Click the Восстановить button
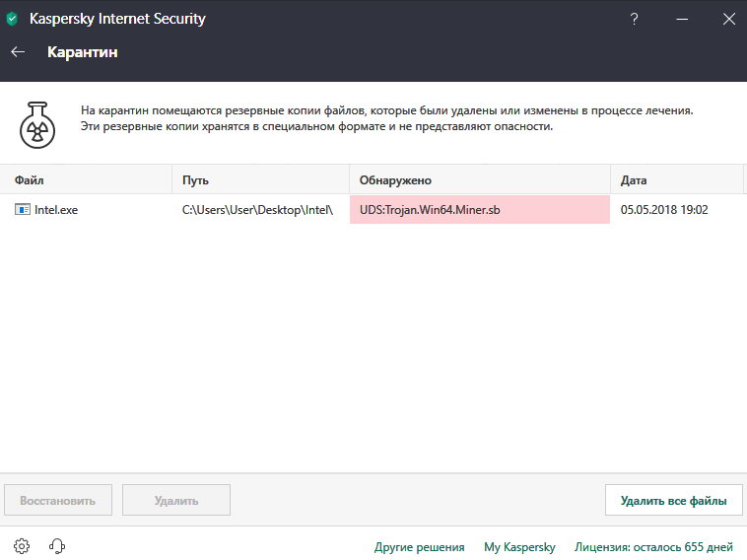Viewport: 747px width, 560px height. click(58, 501)
